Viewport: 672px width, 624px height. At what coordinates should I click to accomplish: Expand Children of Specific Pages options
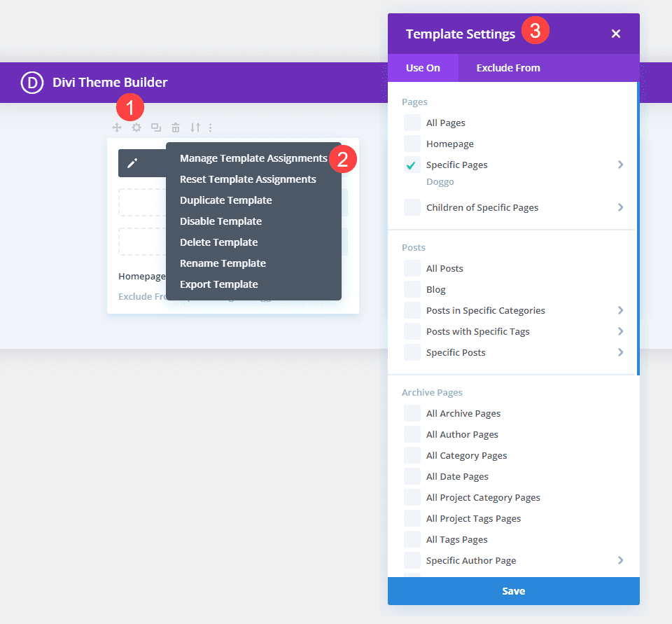tap(620, 207)
